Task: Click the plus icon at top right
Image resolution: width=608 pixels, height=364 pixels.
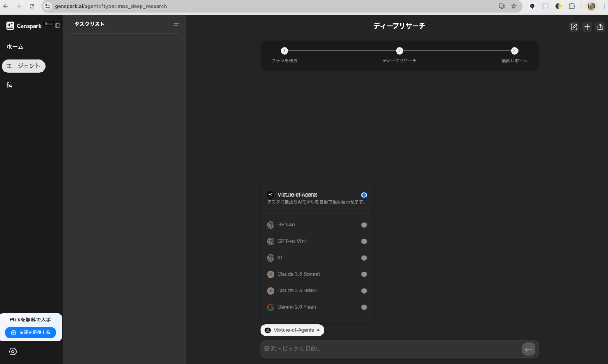Action: coord(587,27)
